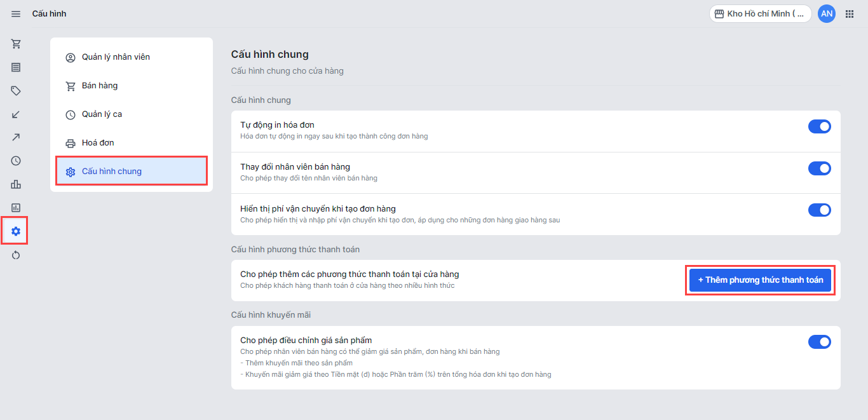Click the up-right arrow sidebar icon

point(16,137)
